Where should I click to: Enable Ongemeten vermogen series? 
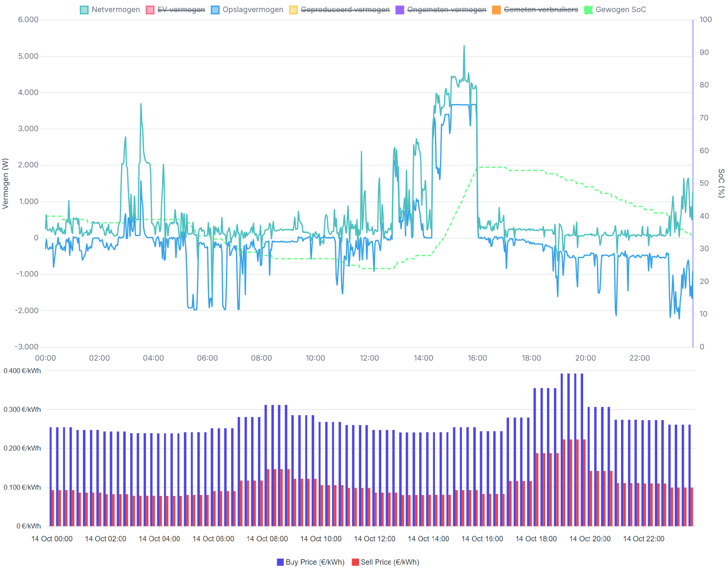(x=441, y=10)
